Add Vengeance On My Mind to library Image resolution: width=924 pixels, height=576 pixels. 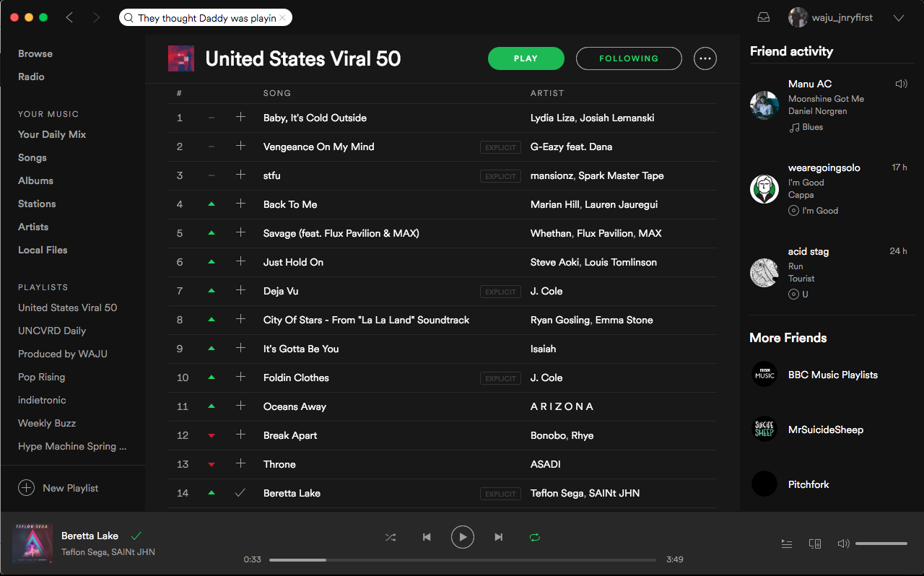coord(240,147)
